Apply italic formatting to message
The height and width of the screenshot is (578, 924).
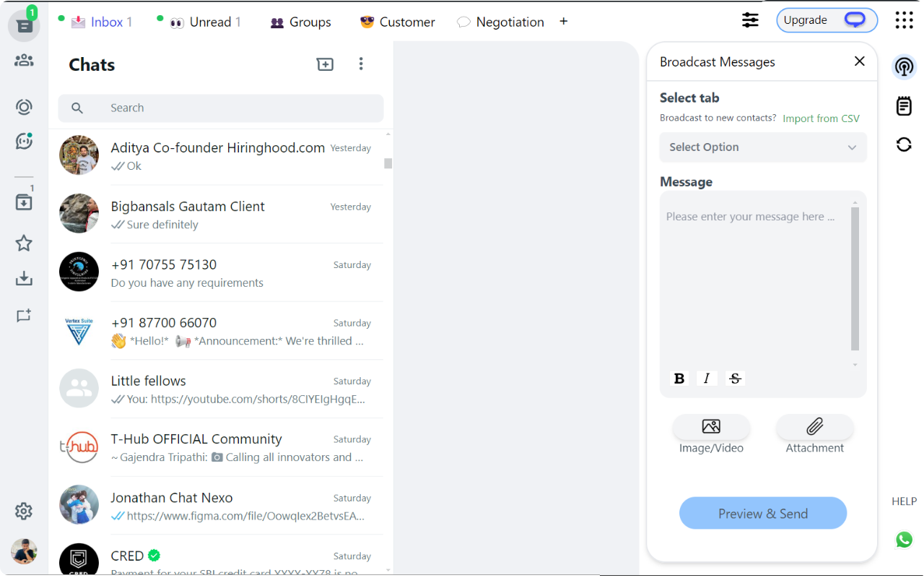point(706,378)
